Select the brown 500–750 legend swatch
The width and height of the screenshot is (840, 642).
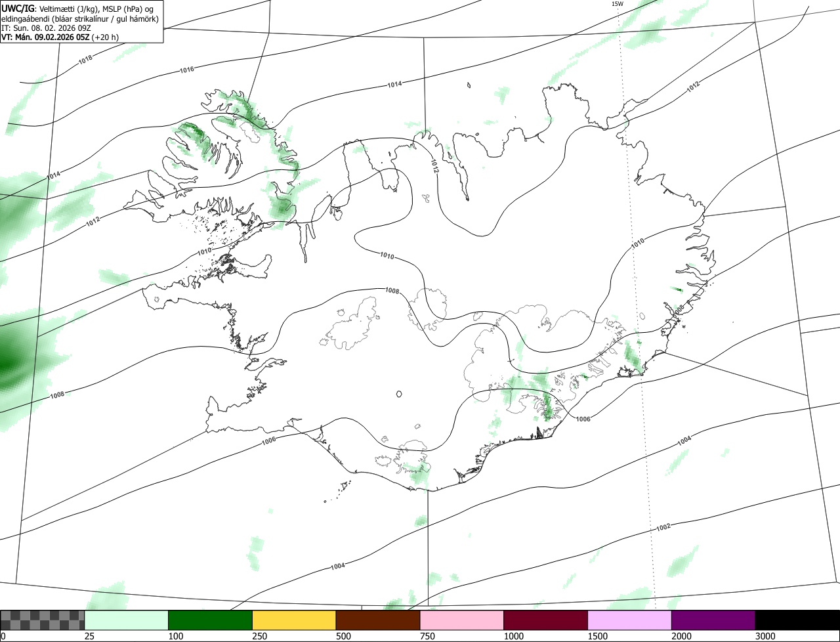coord(378,620)
